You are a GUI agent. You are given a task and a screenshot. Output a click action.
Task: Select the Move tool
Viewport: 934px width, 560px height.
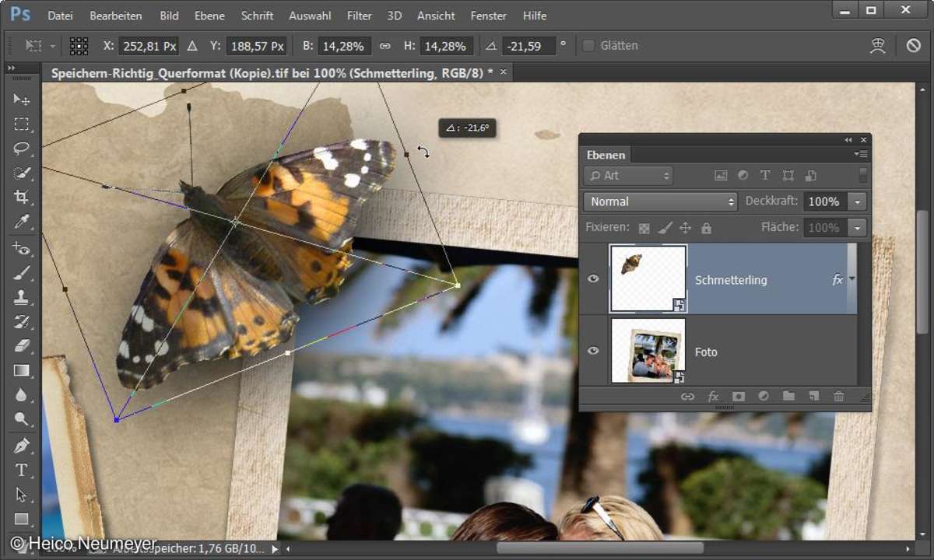(21, 100)
